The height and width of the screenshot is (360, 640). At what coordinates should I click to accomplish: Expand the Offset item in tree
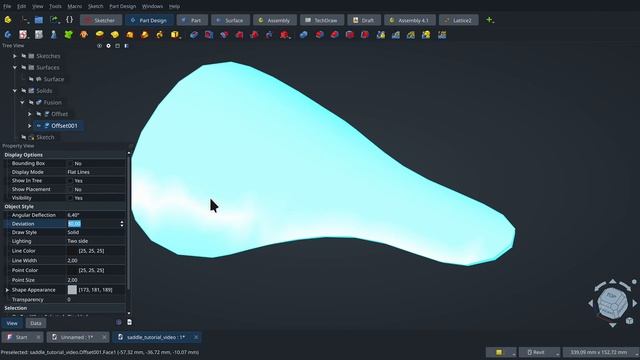30,114
